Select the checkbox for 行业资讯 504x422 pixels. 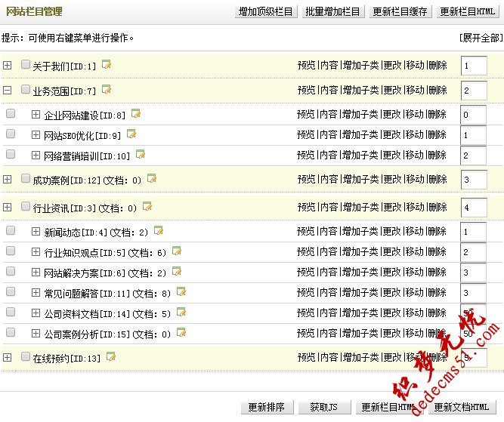click(26, 206)
